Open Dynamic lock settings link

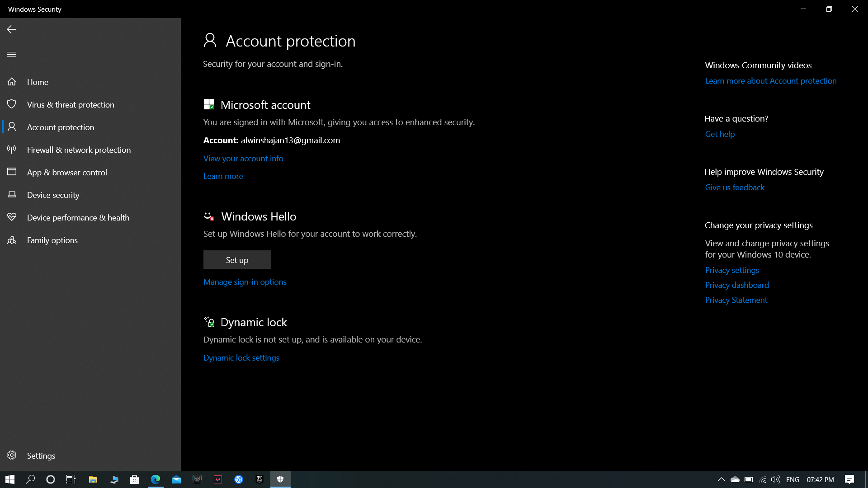[x=241, y=358]
